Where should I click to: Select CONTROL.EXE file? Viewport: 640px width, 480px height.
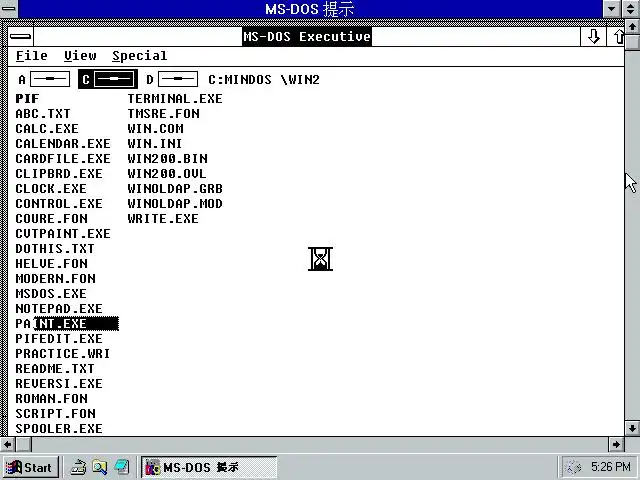59,204
